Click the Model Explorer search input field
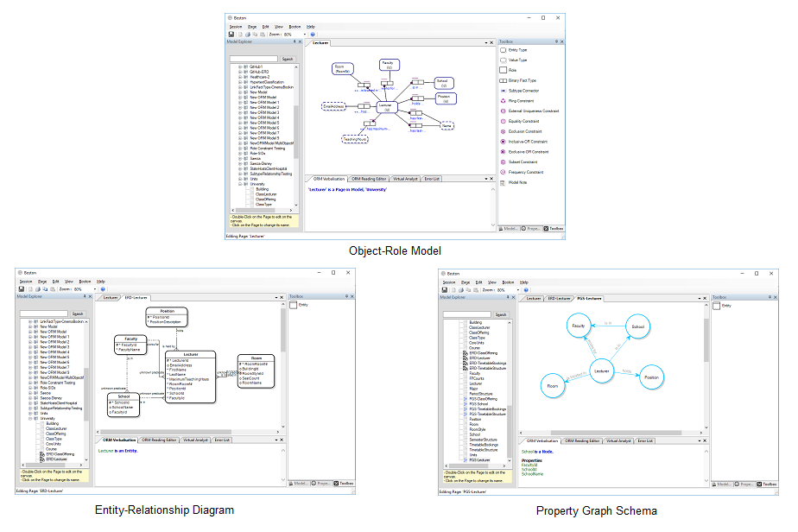Screen dimensions: 798x532 coord(254,59)
